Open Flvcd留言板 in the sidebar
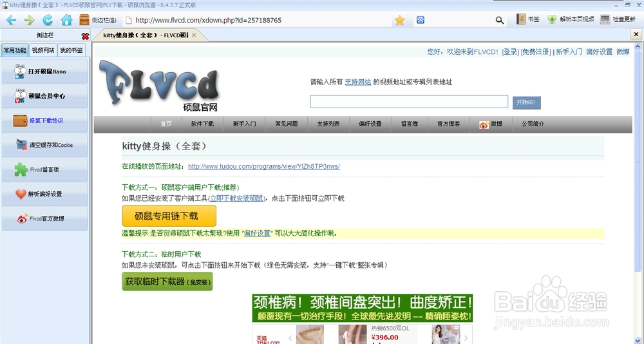Screen dimensions: 644x344 click(x=45, y=169)
